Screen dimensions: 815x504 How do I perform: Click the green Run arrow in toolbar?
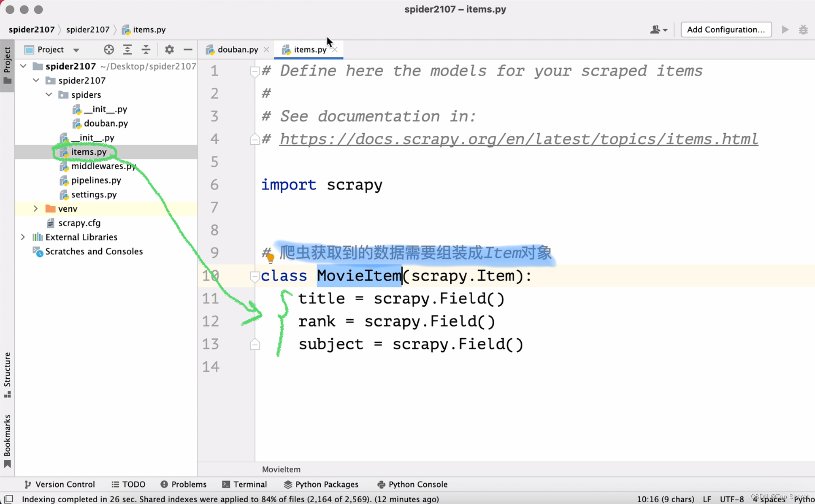tap(785, 30)
